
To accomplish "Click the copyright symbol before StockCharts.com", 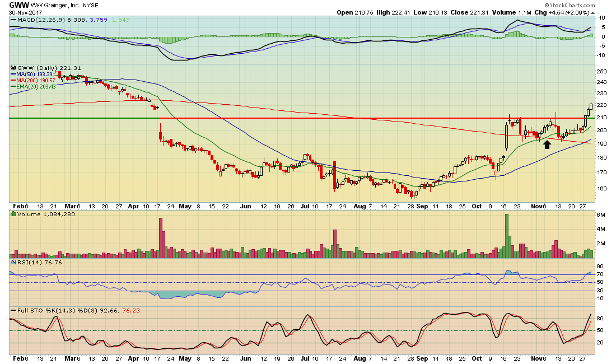I will tap(547, 5).
